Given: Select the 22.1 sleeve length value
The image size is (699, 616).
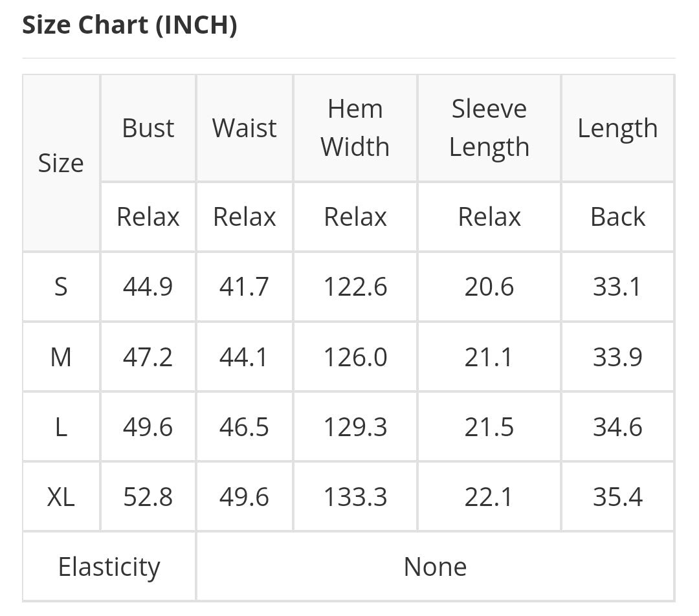Looking at the screenshot, I should point(489,497).
